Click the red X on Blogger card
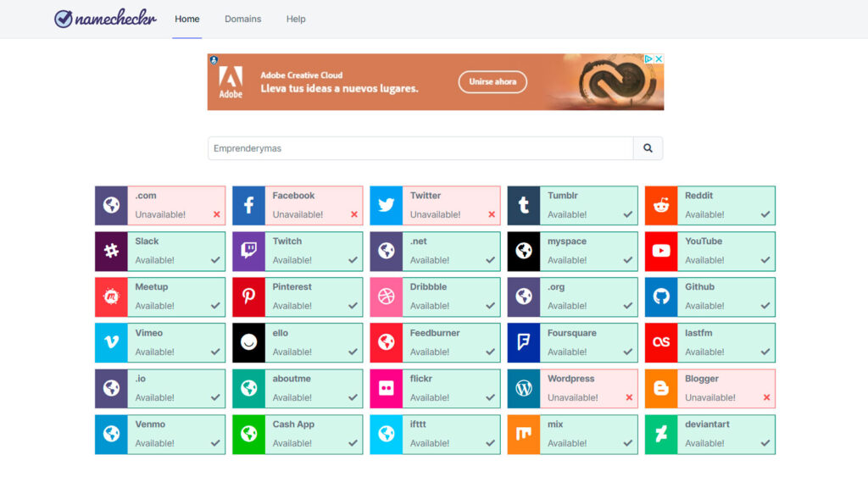This screenshot has height=488, width=868. pos(766,397)
